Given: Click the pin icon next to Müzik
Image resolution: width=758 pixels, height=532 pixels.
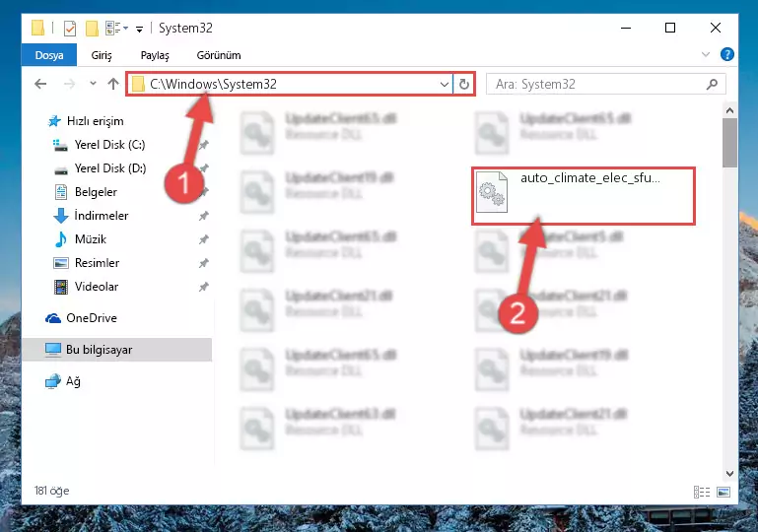Looking at the screenshot, I should pos(203,239).
